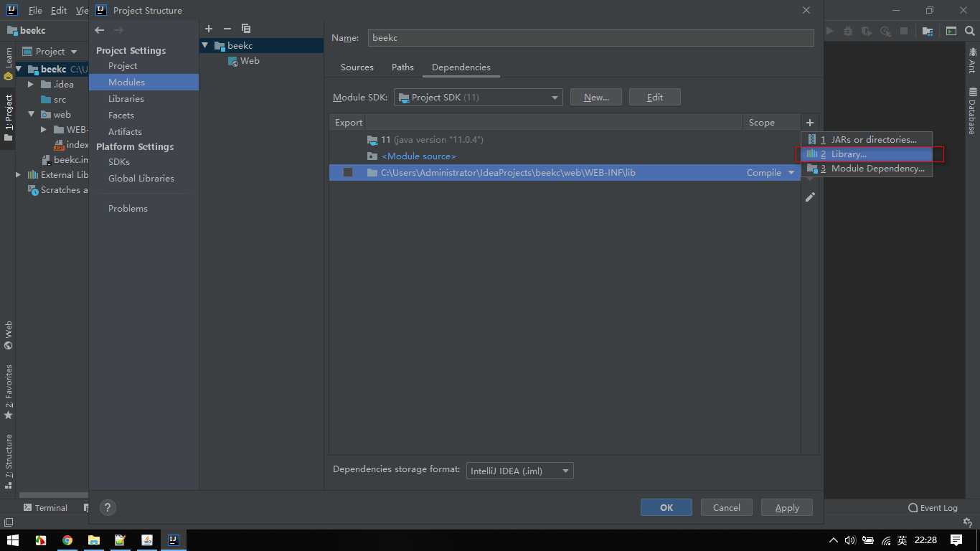Toggle Export checkbox for WEB-INF\lib dependency
The height and width of the screenshot is (551, 980).
coord(348,172)
